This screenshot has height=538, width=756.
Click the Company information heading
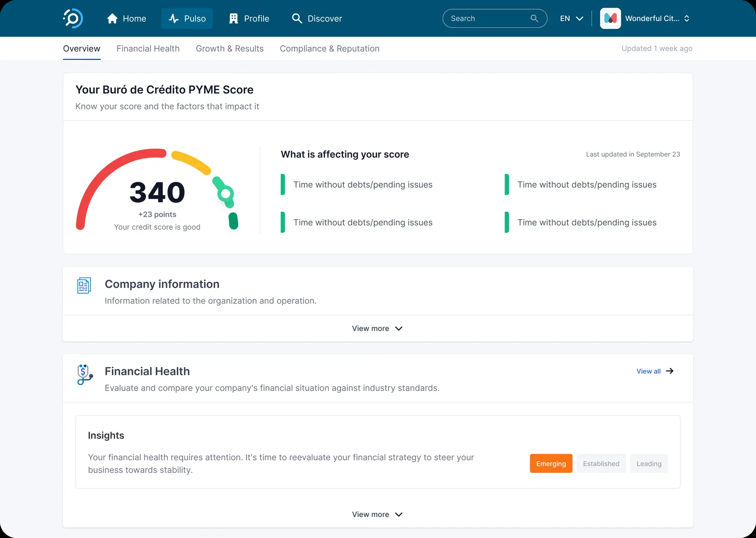coord(162,284)
